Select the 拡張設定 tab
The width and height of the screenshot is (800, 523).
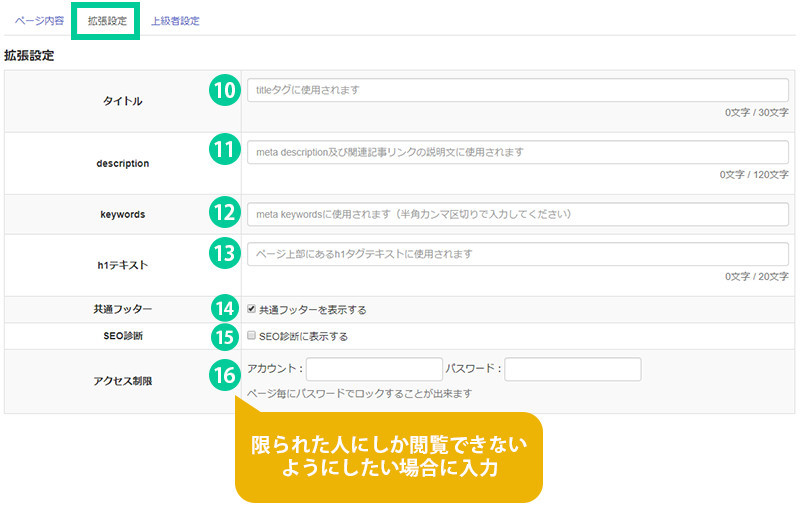click(x=104, y=20)
